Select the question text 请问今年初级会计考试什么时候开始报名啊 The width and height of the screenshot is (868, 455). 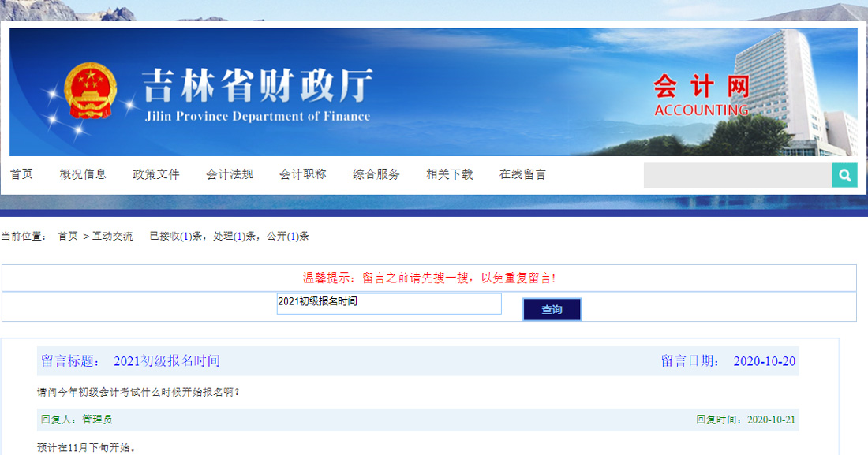[138, 392]
